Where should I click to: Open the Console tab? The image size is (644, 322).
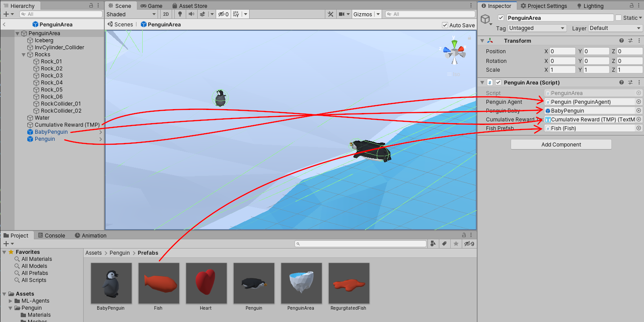pos(51,235)
